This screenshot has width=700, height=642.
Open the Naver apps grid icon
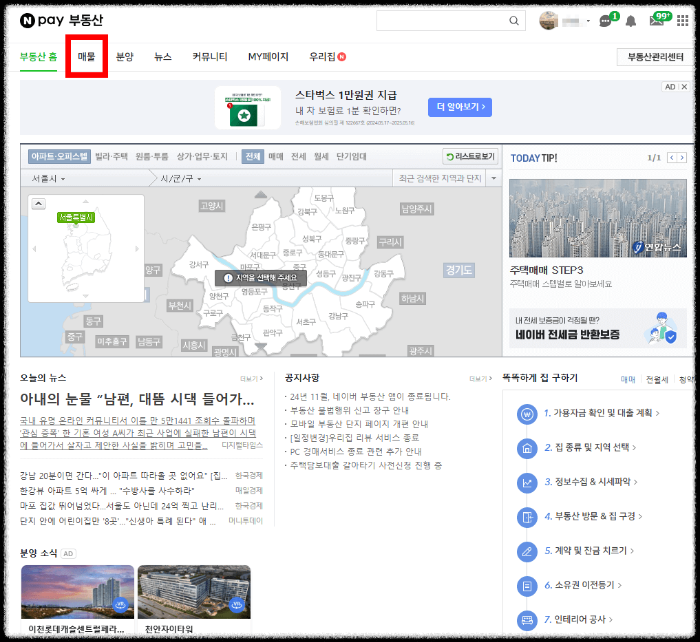683,21
